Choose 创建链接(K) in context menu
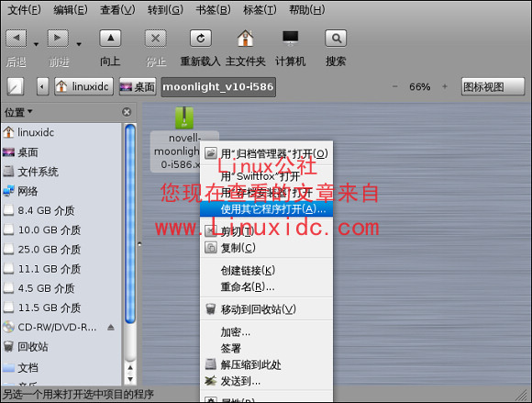532x403 pixels. 266,271
